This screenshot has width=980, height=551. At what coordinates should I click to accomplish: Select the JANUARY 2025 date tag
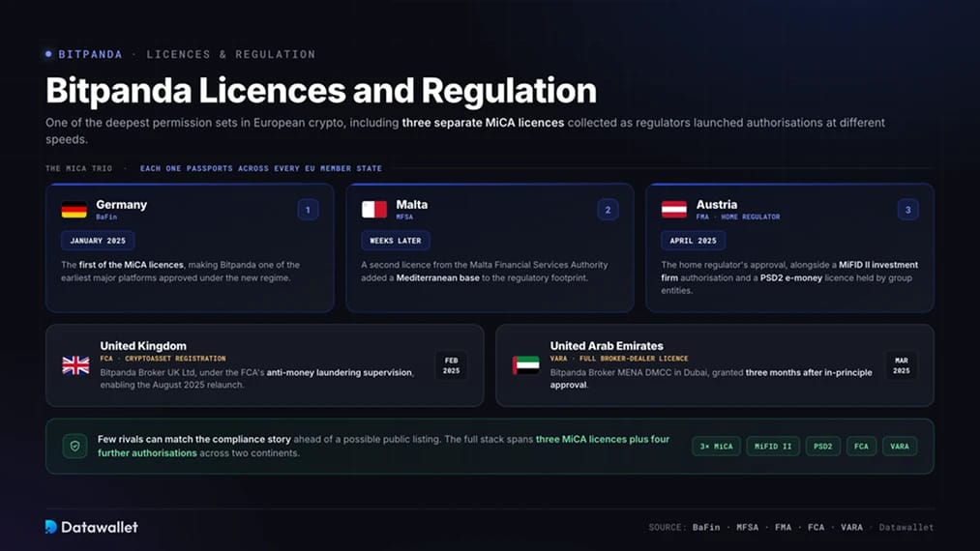[x=98, y=241]
